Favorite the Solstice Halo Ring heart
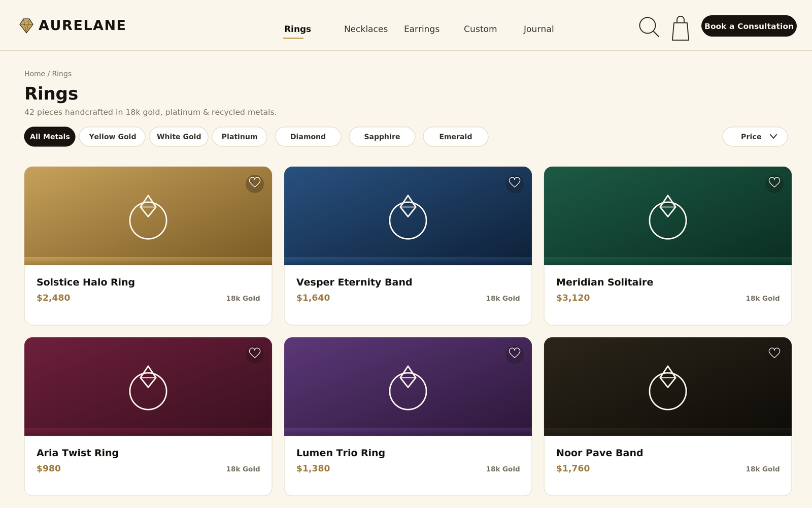This screenshot has width=812, height=508. coord(255,182)
